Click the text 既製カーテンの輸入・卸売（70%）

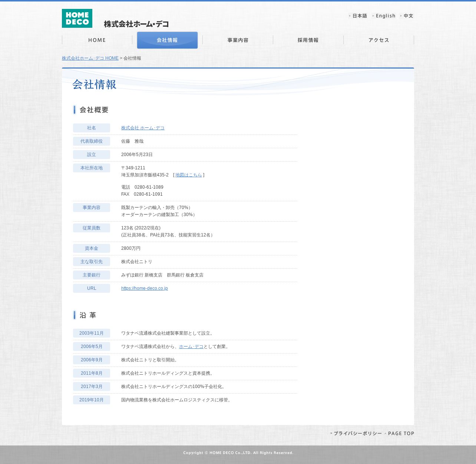(x=157, y=208)
